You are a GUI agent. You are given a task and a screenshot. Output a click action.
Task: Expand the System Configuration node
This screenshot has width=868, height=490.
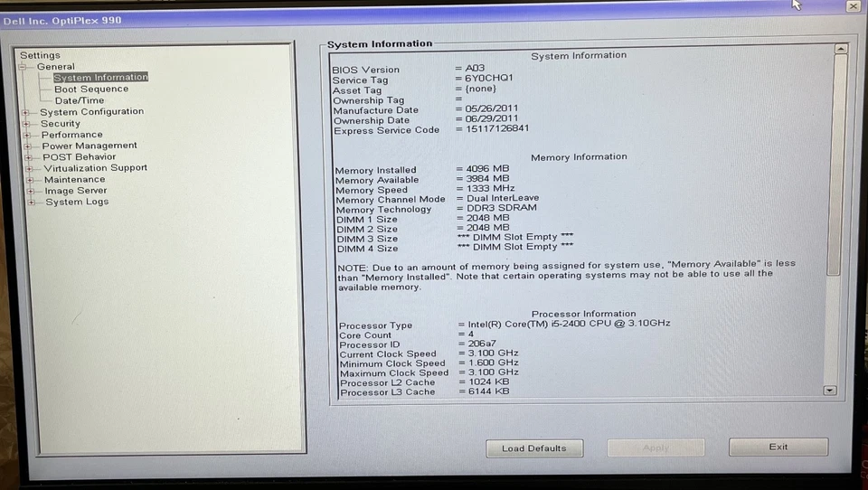[x=25, y=112]
